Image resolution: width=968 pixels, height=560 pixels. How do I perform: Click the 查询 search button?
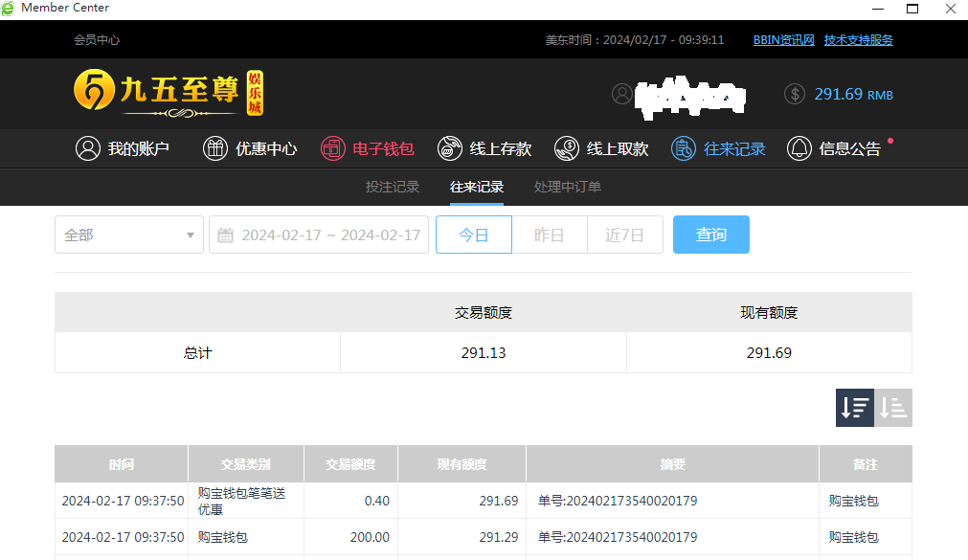point(711,235)
